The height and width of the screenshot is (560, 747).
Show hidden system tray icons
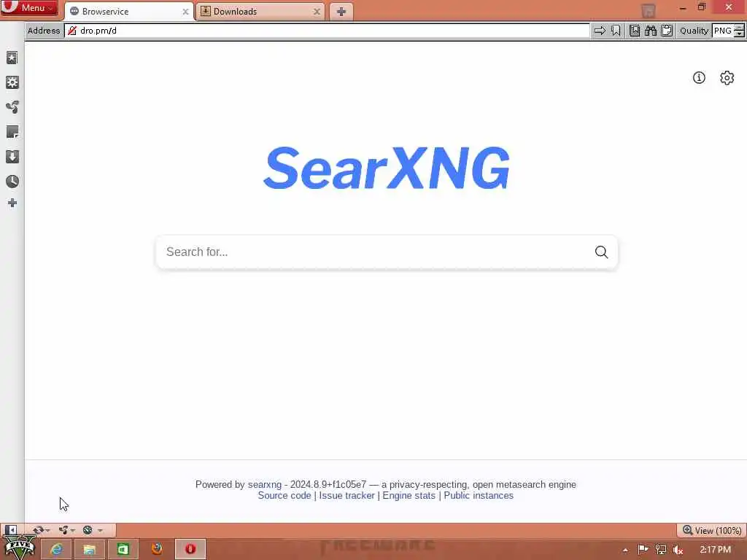[625, 551]
